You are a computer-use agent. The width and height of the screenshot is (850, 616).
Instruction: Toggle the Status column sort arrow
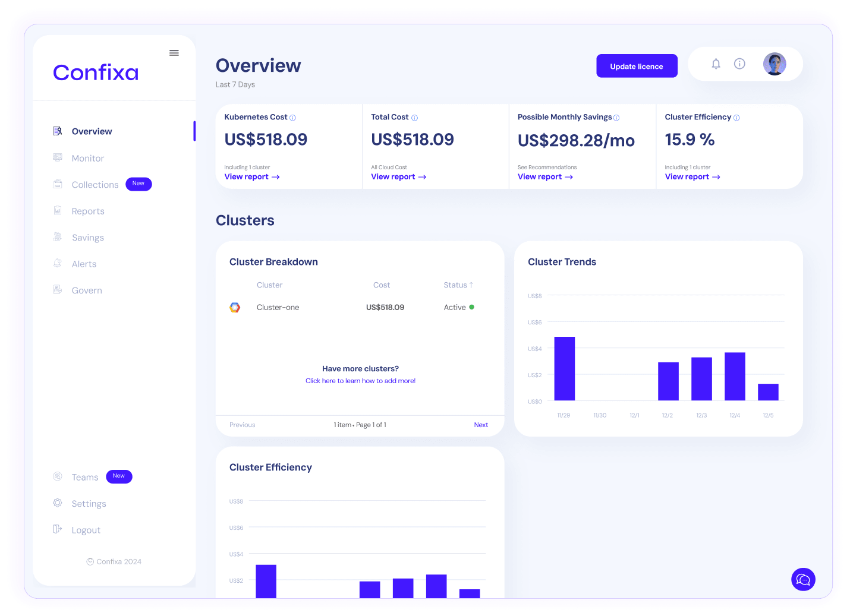(472, 285)
